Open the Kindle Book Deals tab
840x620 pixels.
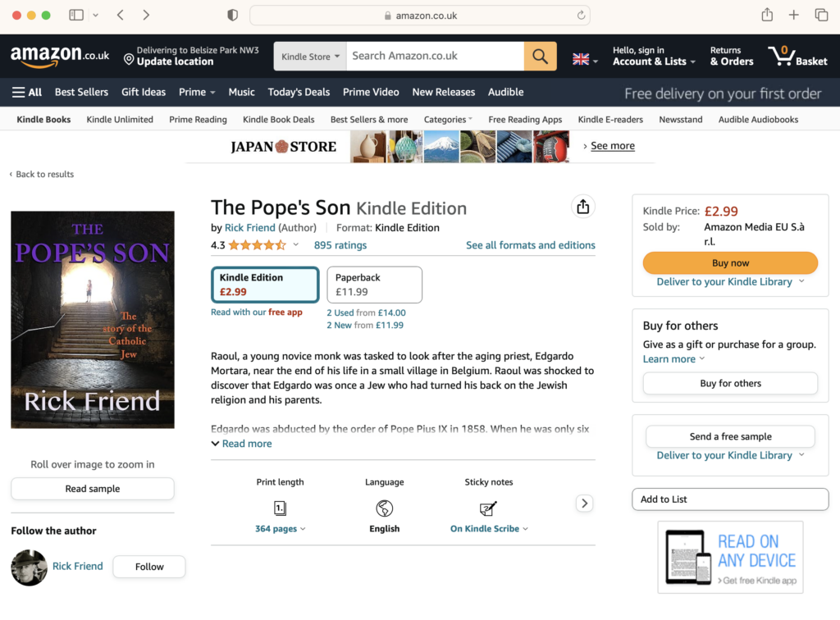pos(279,120)
